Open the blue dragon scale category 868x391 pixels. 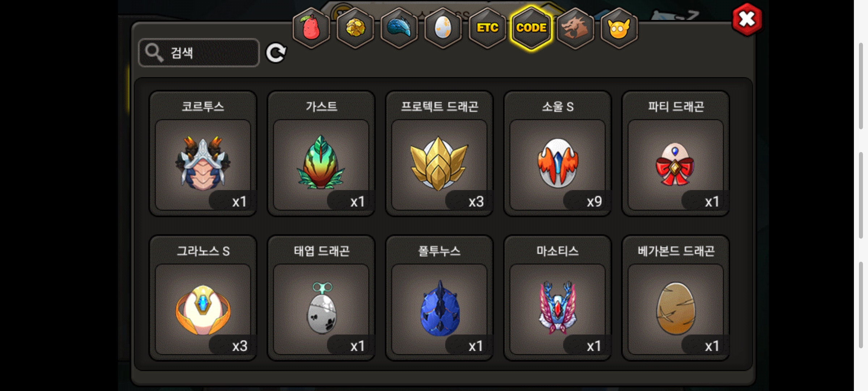coord(399,28)
